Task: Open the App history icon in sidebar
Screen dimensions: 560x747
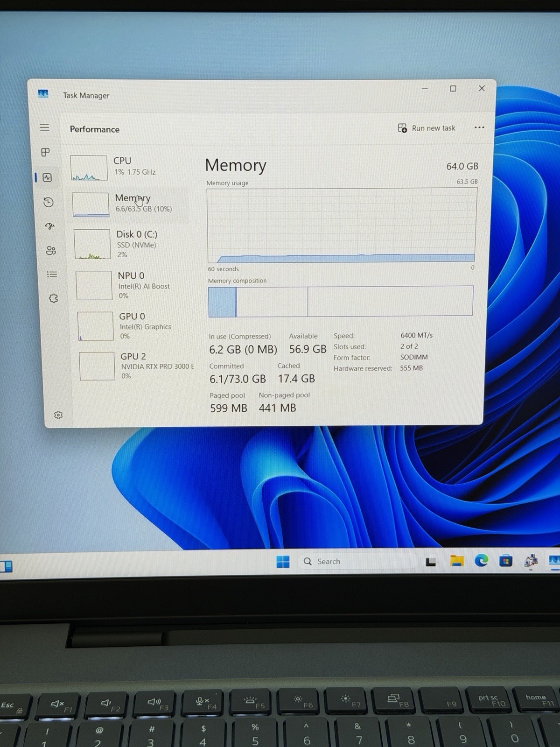Action: point(48,202)
